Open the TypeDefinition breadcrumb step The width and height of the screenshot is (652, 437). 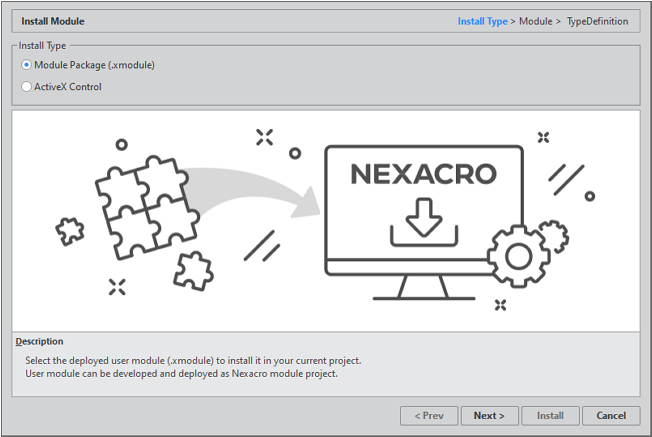click(x=597, y=21)
